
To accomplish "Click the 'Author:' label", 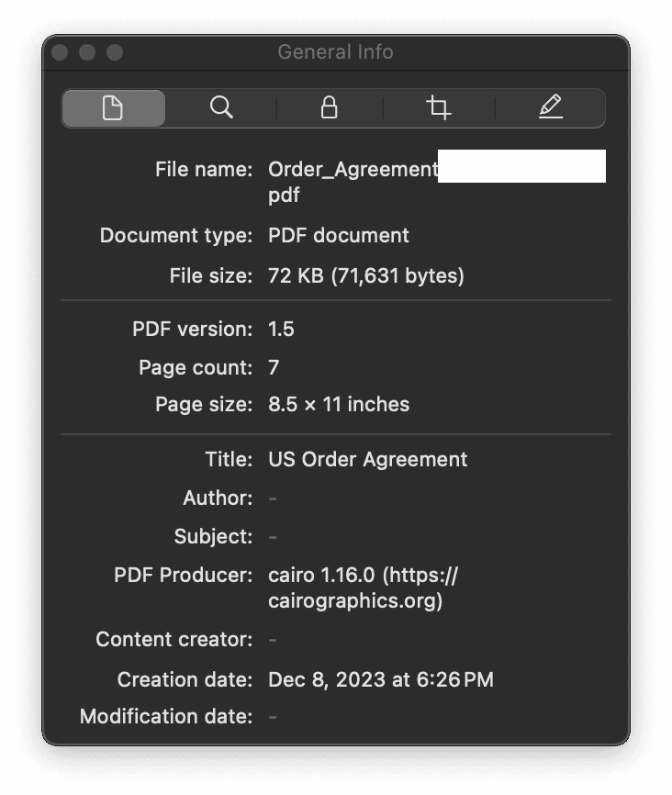I will tap(218, 498).
